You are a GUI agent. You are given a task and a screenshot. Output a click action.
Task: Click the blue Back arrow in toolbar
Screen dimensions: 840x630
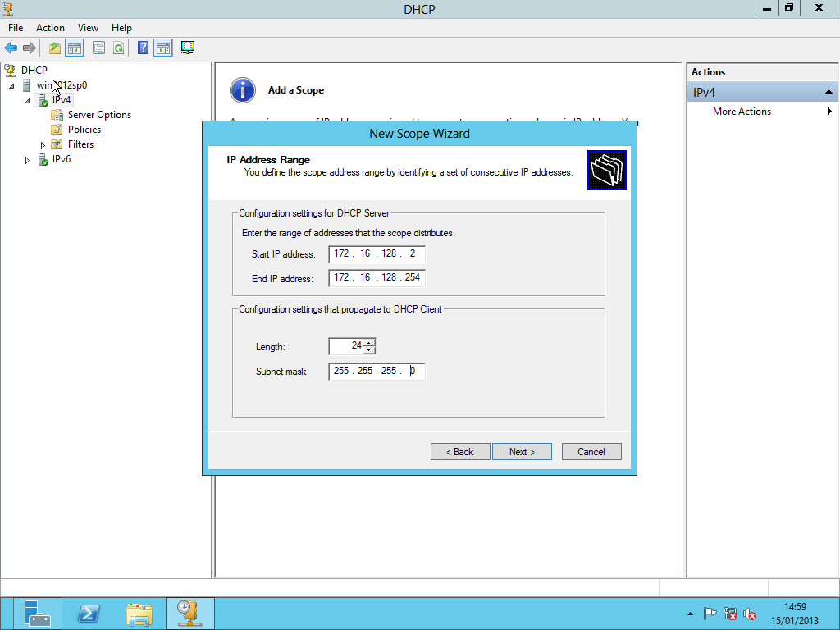11,48
